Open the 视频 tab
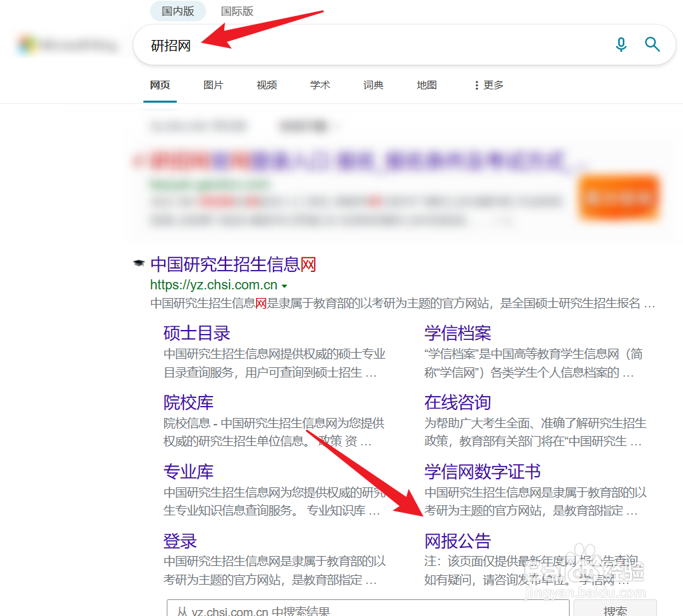 tap(267, 85)
